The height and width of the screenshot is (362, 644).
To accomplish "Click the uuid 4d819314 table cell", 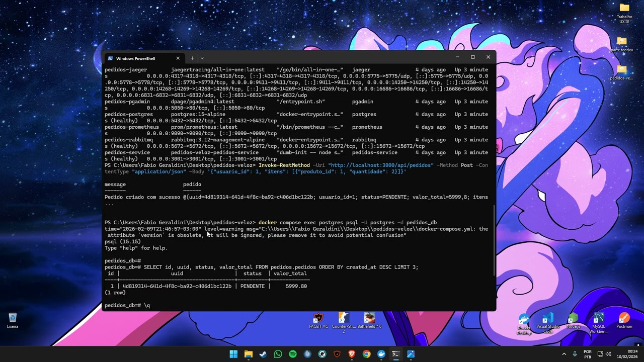I will [x=177, y=286].
